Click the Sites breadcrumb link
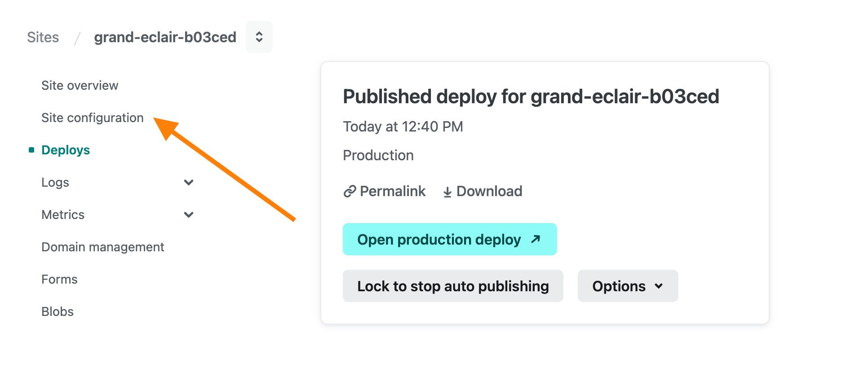 pyautogui.click(x=43, y=37)
